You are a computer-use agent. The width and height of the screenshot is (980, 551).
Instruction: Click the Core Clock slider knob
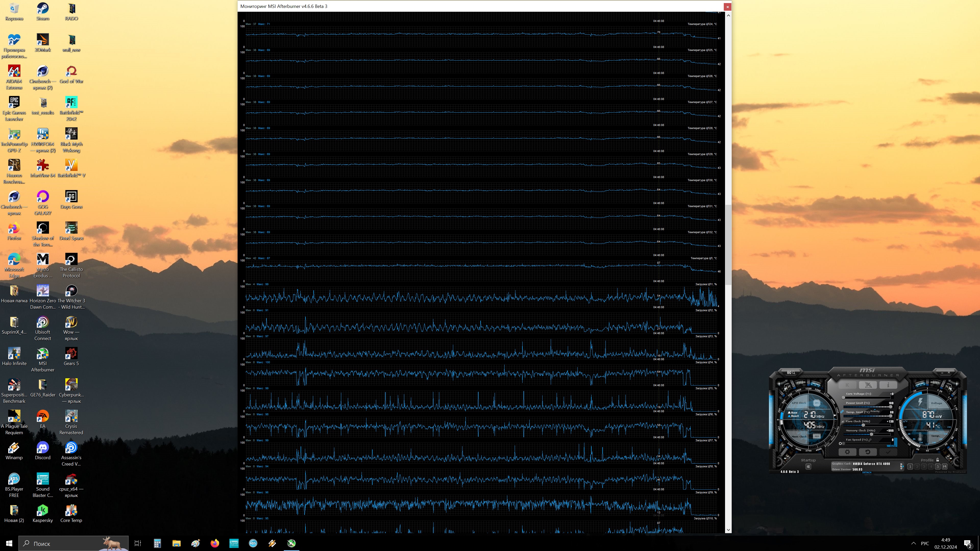(x=863, y=425)
